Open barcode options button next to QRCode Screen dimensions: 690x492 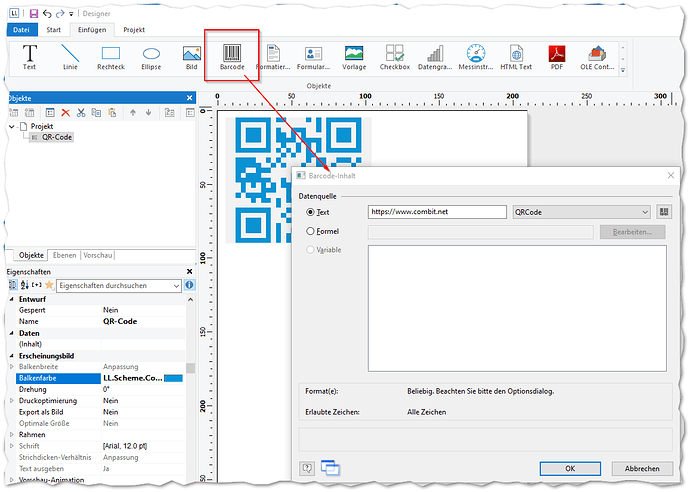click(x=664, y=212)
